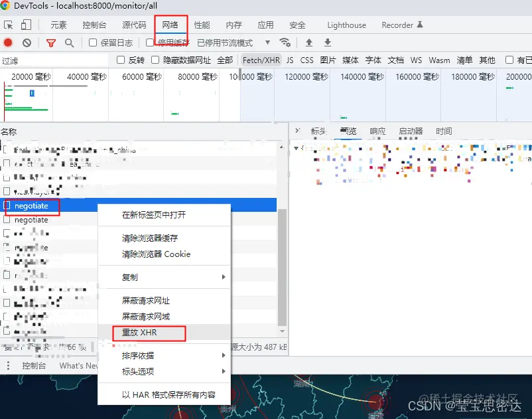Choose 清除浏览器缓存 menu item
The width and height of the screenshot is (532, 419).
coord(165,238)
